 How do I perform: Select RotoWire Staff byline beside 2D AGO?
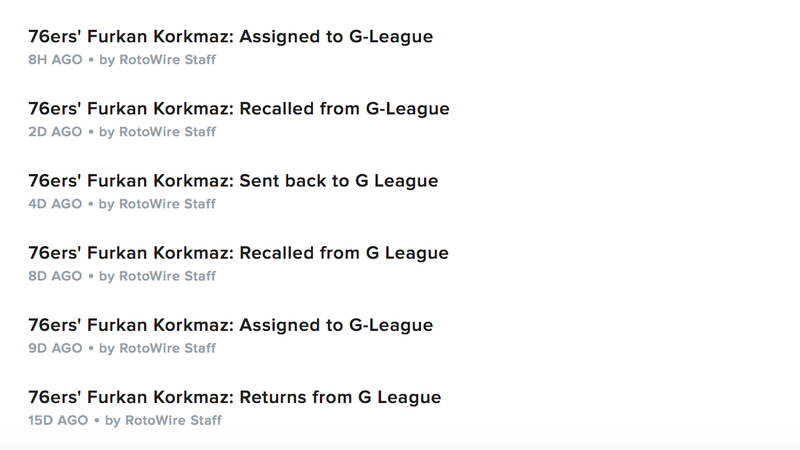[x=167, y=132]
